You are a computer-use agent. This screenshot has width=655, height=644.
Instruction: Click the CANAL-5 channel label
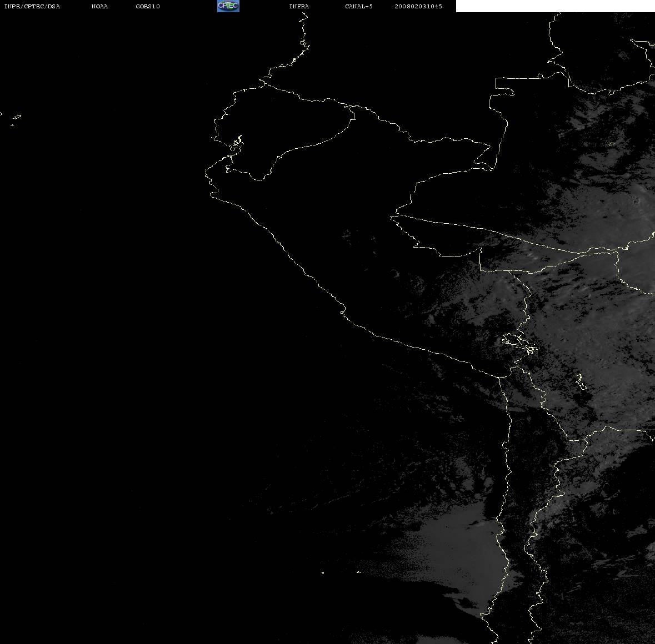coord(359,6)
